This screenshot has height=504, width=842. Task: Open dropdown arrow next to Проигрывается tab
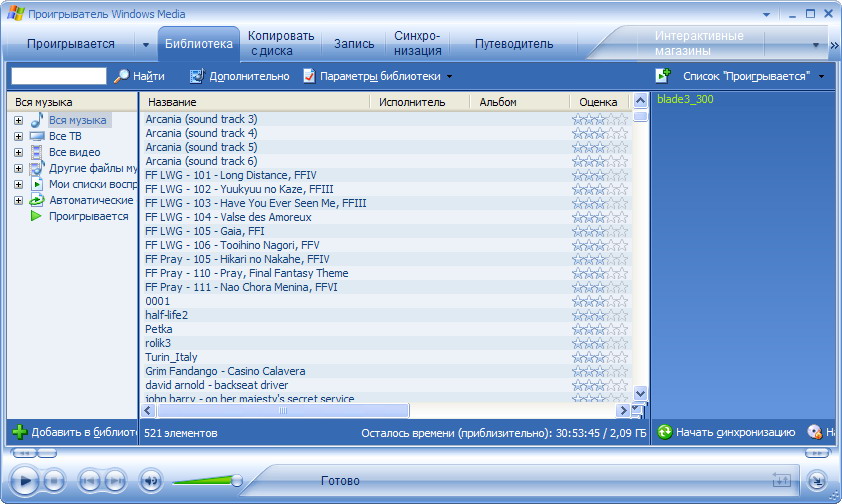[x=146, y=45]
